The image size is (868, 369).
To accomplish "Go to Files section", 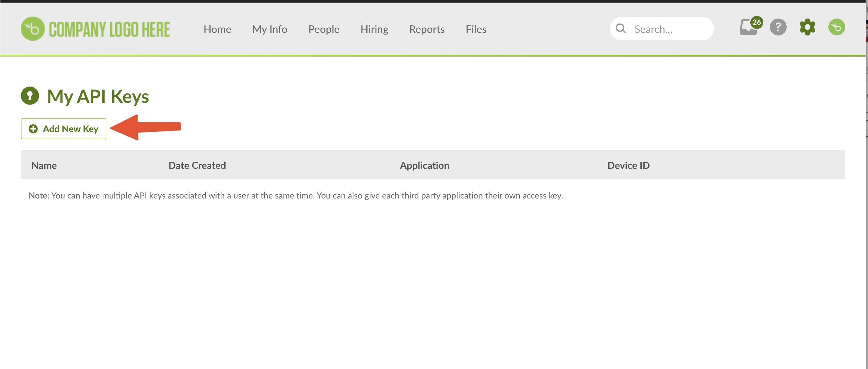I will point(476,29).
